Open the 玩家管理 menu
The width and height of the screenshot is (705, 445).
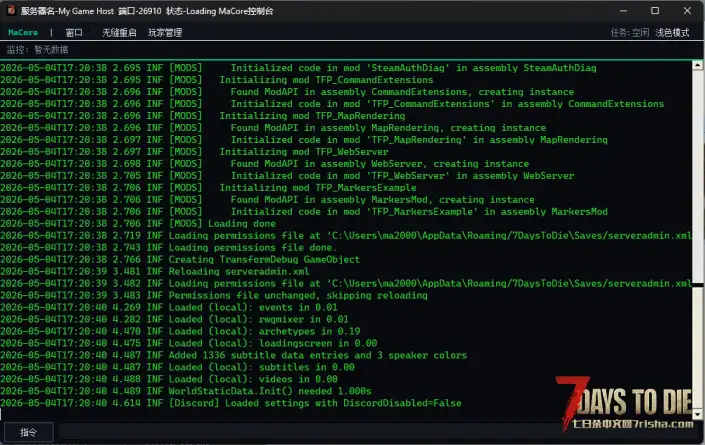165,32
